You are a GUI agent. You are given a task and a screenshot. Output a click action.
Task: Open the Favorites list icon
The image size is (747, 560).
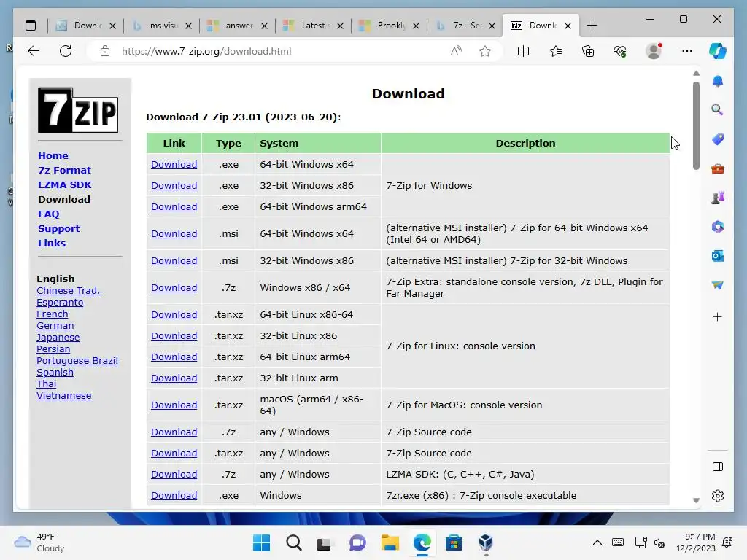click(x=555, y=51)
